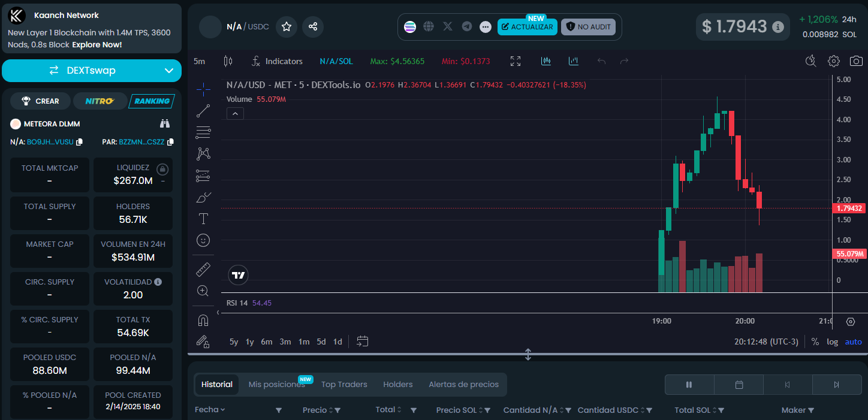Open chart settings gear
Image resolution: width=868 pixels, height=420 pixels.
tap(834, 61)
